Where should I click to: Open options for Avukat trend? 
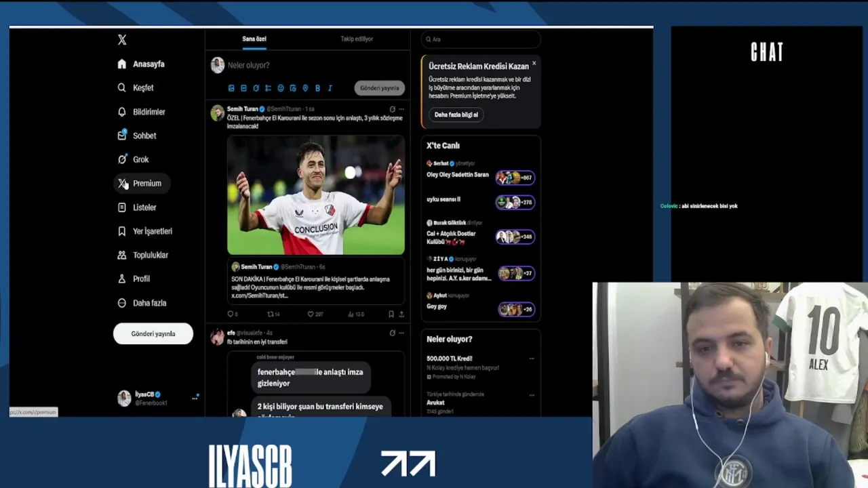click(x=532, y=394)
